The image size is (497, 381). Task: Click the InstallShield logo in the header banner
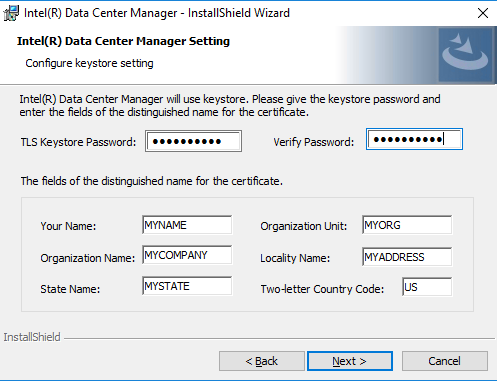(x=465, y=55)
